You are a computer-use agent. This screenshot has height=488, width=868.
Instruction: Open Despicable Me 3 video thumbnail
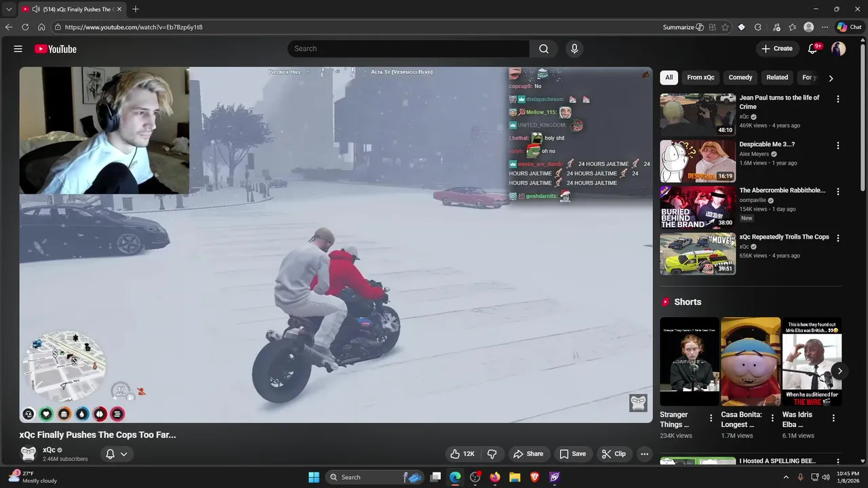tap(698, 161)
